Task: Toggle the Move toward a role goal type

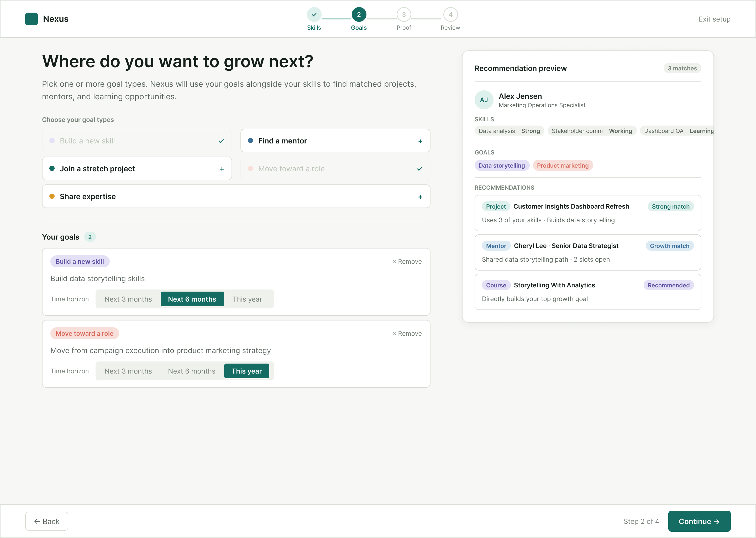Action: tap(335, 168)
